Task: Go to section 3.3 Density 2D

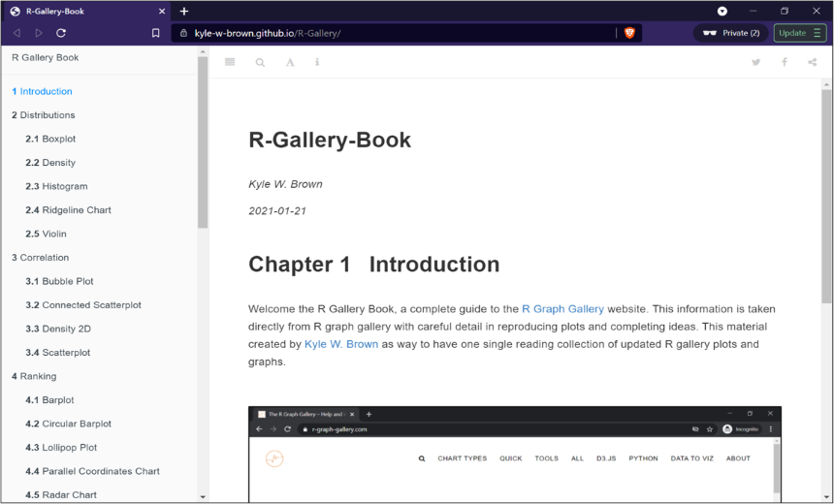Action: pos(58,329)
